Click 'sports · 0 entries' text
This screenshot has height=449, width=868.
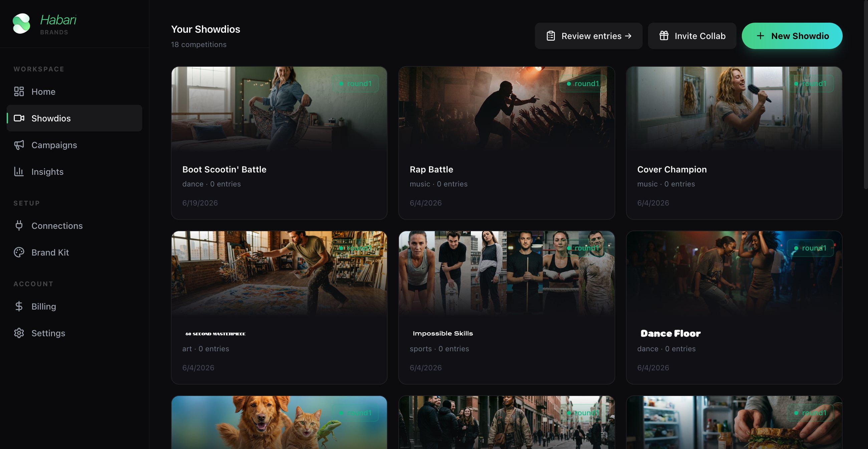pos(439,349)
